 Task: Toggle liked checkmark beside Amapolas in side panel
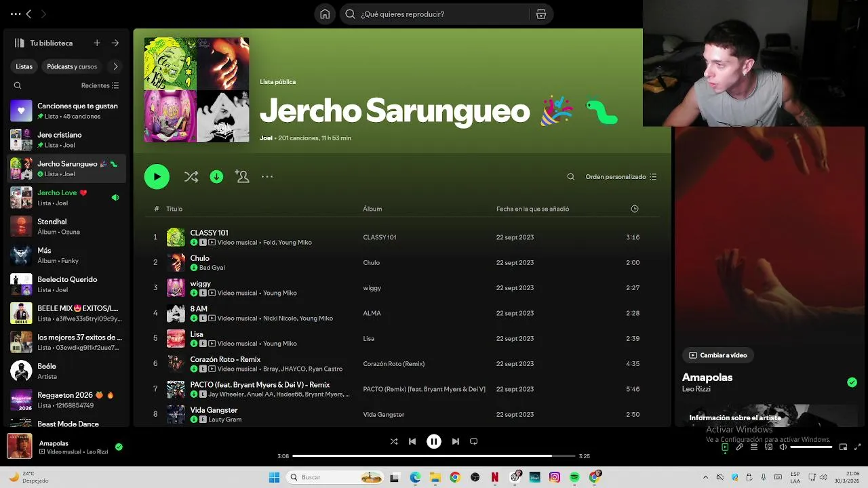click(x=852, y=382)
